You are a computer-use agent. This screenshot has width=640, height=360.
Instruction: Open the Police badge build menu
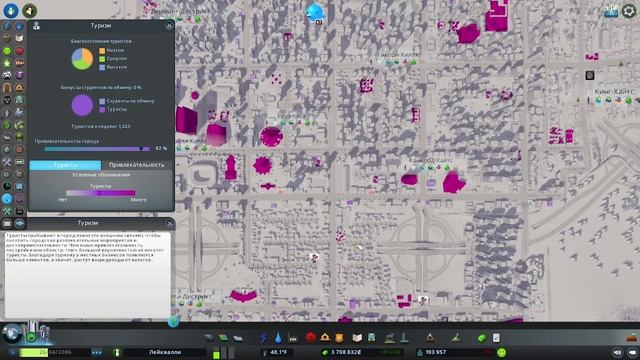tap(339, 338)
